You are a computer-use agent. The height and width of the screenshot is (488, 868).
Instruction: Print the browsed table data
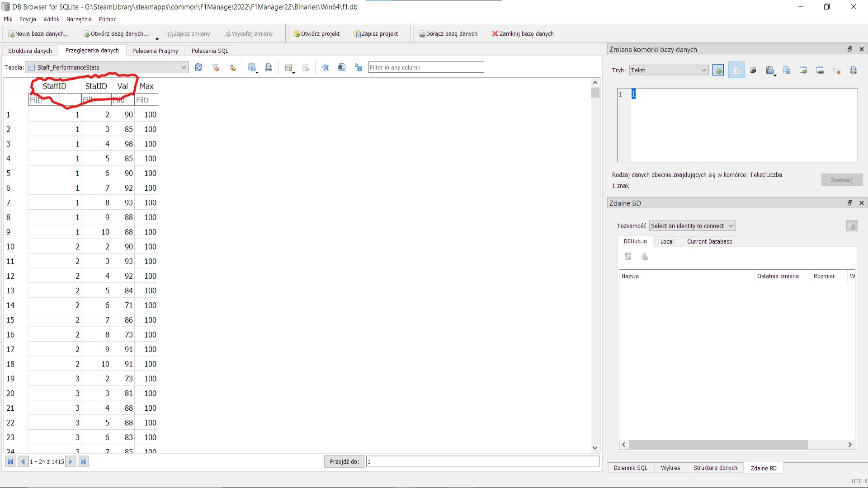pos(269,67)
